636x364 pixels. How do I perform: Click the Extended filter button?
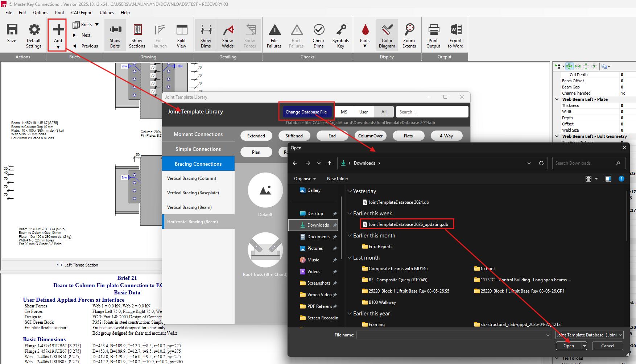[256, 136]
